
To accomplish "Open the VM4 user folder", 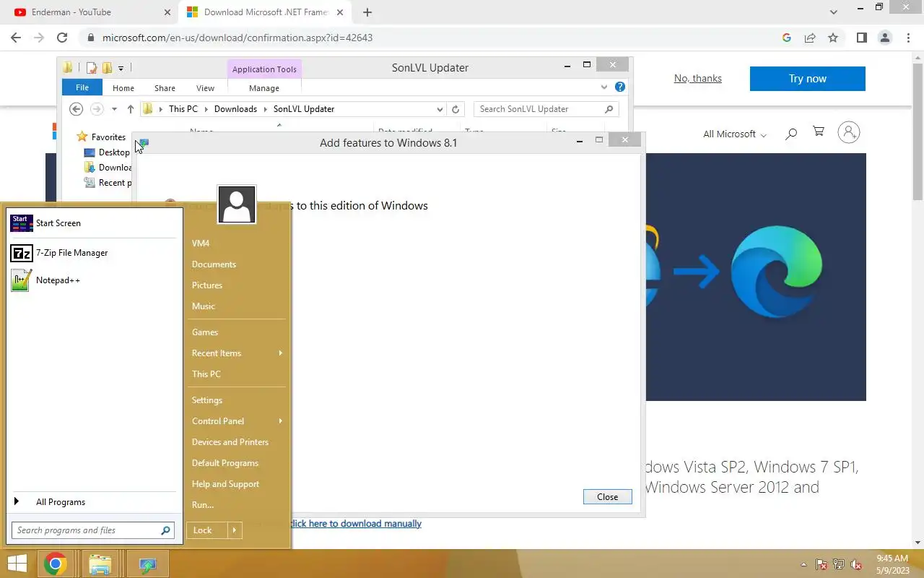I will click(x=201, y=243).
